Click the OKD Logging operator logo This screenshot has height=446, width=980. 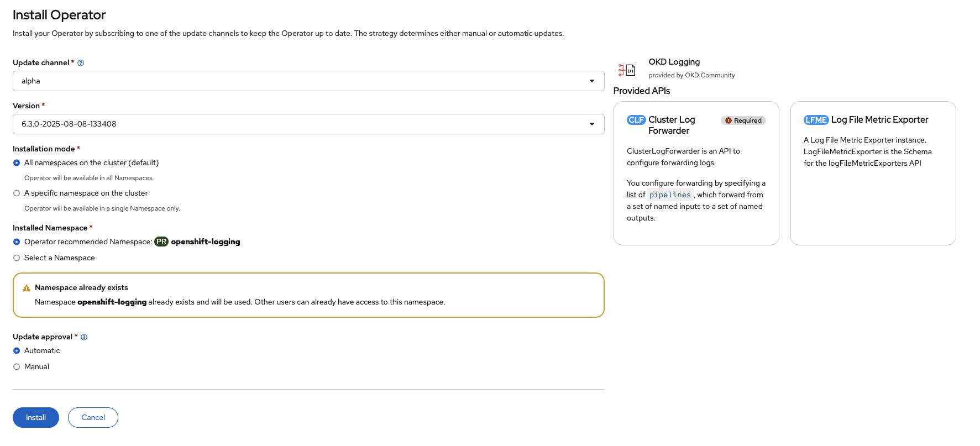pos(627,70)
